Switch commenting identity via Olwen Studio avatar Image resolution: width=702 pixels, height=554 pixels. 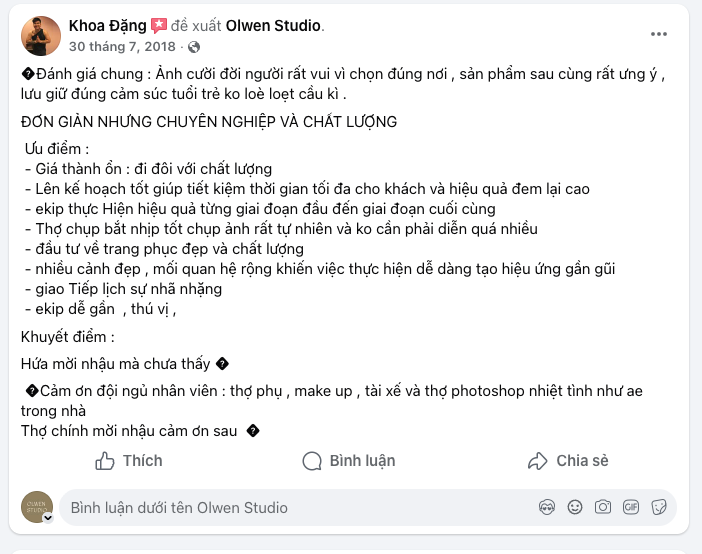(x=38, y=507)
